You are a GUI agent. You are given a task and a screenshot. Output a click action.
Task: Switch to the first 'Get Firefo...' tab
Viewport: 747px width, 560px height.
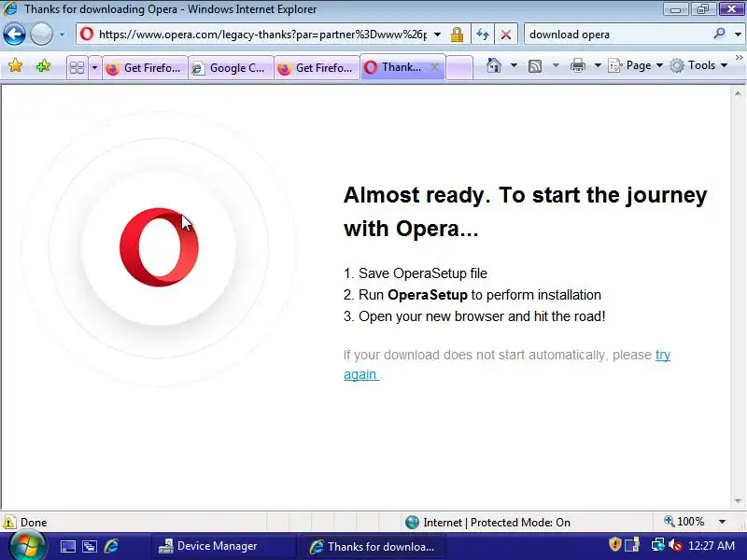tap(145, 67)
